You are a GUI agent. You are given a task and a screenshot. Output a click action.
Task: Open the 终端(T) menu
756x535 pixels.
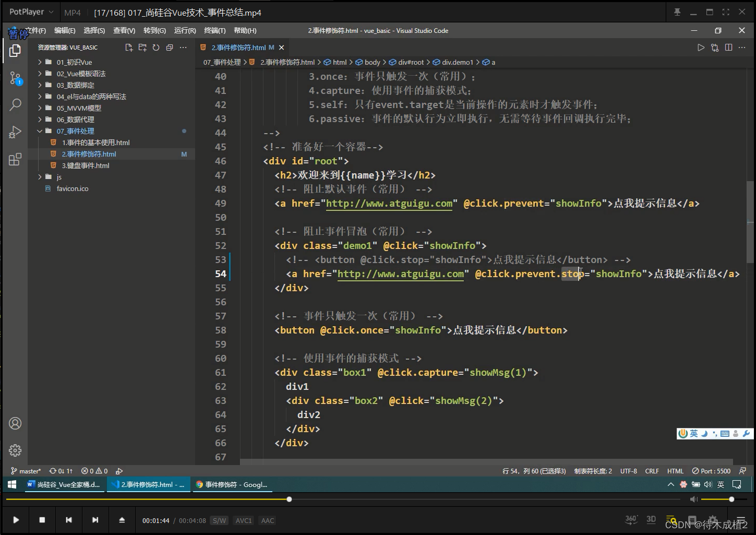coord(215,30)
